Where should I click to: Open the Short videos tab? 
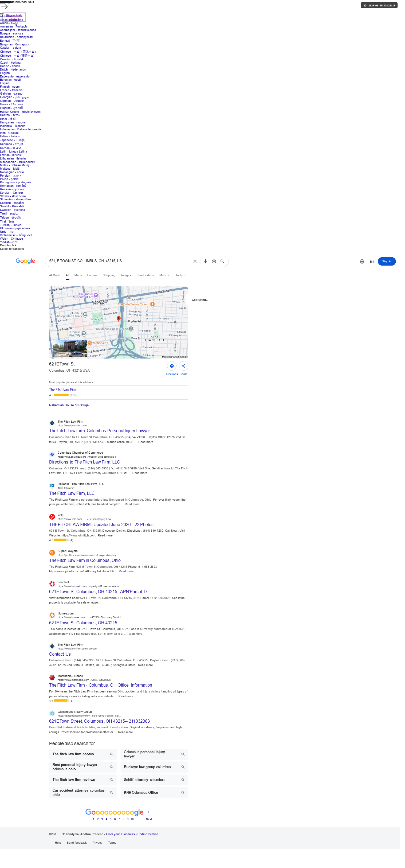pyautogui.click(x=147, y=279)
